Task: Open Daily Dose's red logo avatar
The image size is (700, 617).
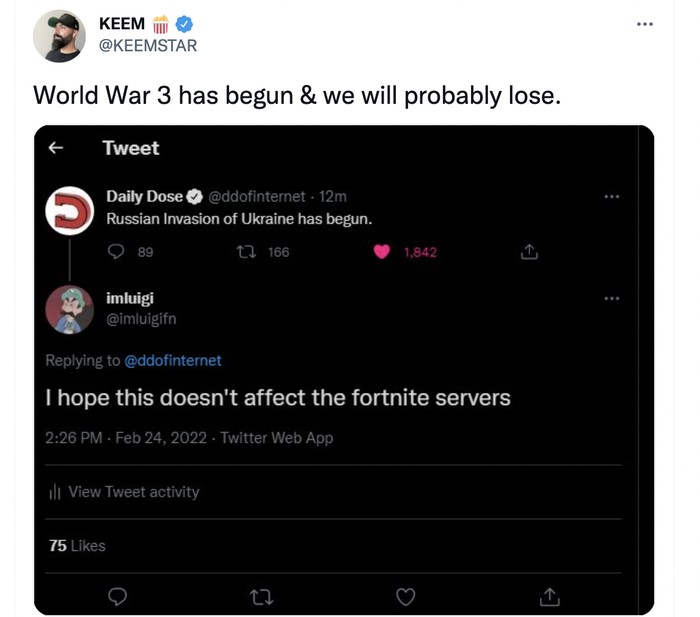Action: point(70,210)
